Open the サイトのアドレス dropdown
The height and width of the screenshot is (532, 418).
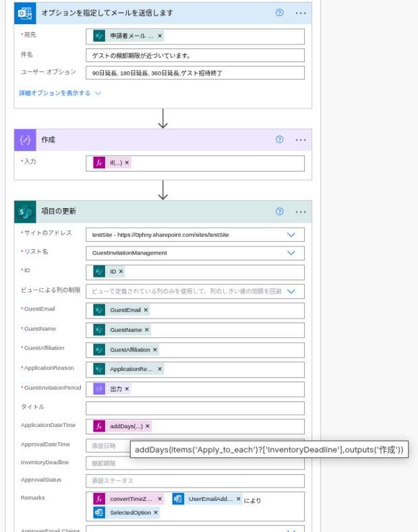tap(291, 235)
